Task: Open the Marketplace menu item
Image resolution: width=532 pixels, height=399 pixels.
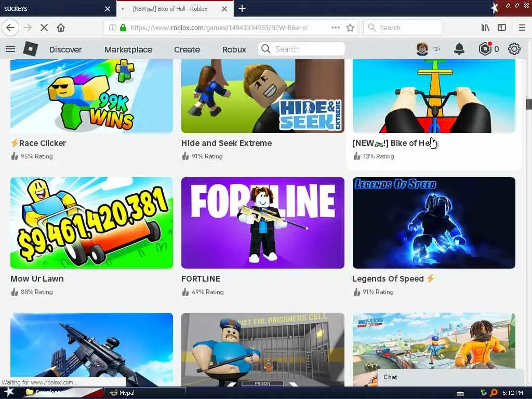Action: coord(128,49)
